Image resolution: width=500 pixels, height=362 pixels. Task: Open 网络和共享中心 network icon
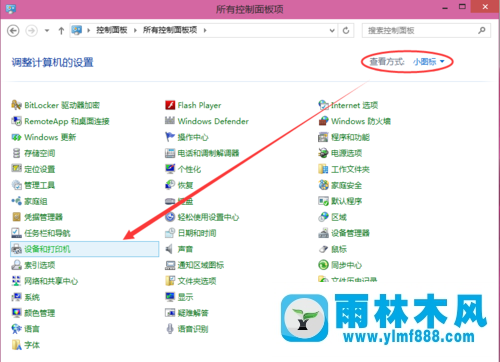(x=16, y=281)
